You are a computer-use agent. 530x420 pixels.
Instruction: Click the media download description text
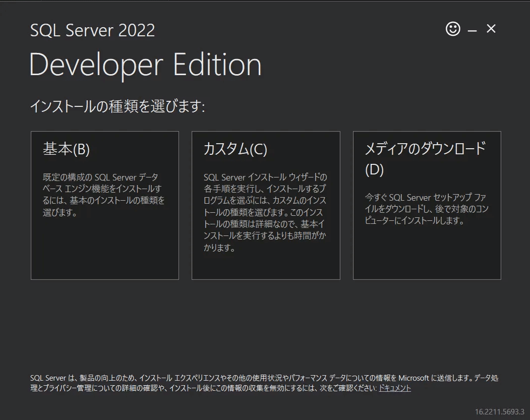point(426,204)
